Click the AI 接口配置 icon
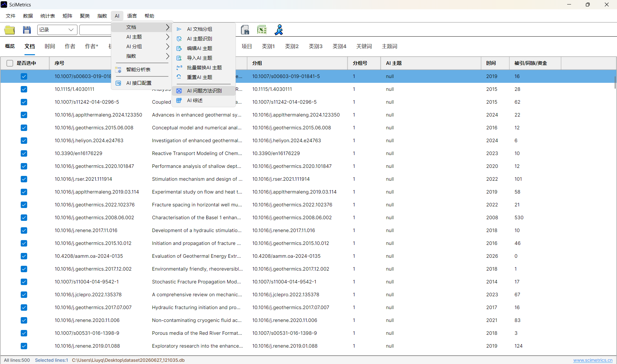The image size is (617, 364). click(x=118, y=83)
